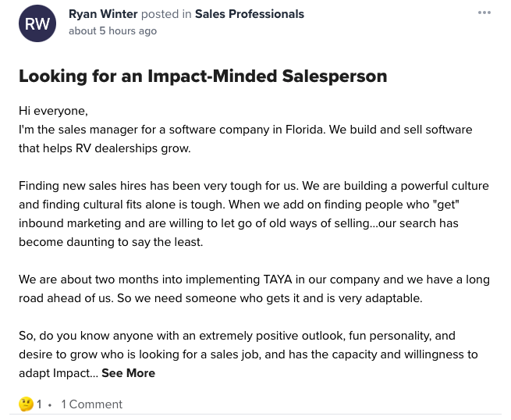
Task: Expand the post with See More
Action: (128, 373)
